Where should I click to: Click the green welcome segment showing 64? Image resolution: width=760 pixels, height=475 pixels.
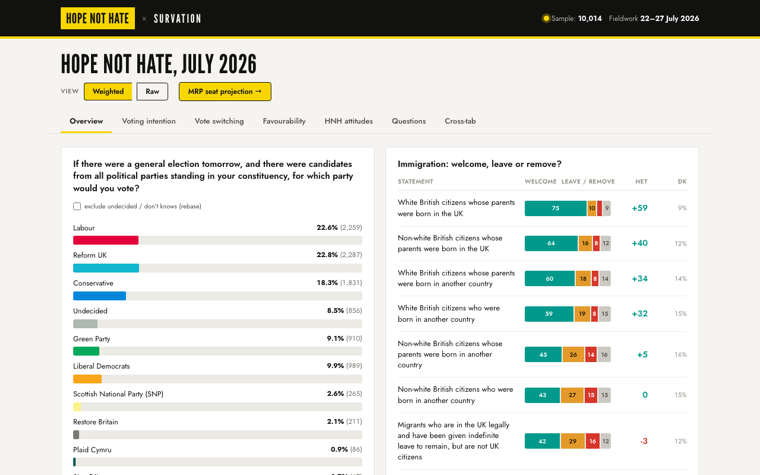[x=551, y=243]
